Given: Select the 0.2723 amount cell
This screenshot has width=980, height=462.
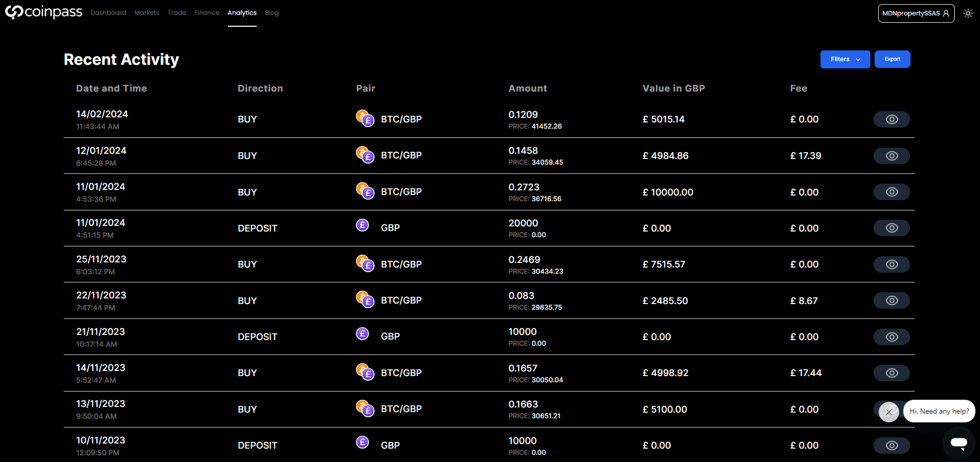Looking at the screenshot, I should tap(524, 187).
